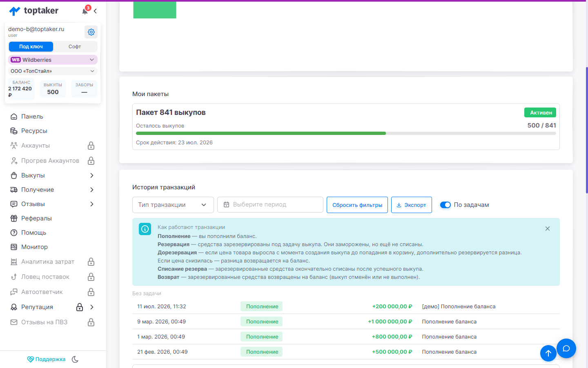Screen dimensions: 588x368
Task: Click the 1 мар. 2026, 00:49 date
Action: [x=161, y=337]
